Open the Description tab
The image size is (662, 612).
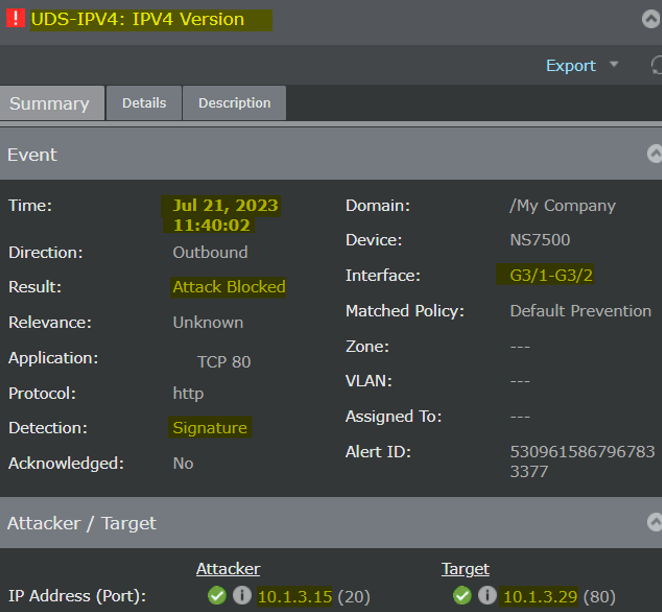click(x=234, y=103)
